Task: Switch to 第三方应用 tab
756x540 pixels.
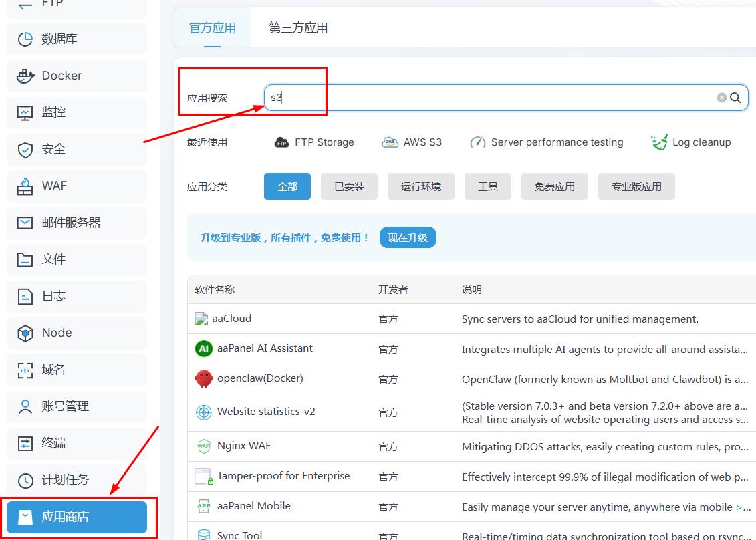Action: coord(298,28)
